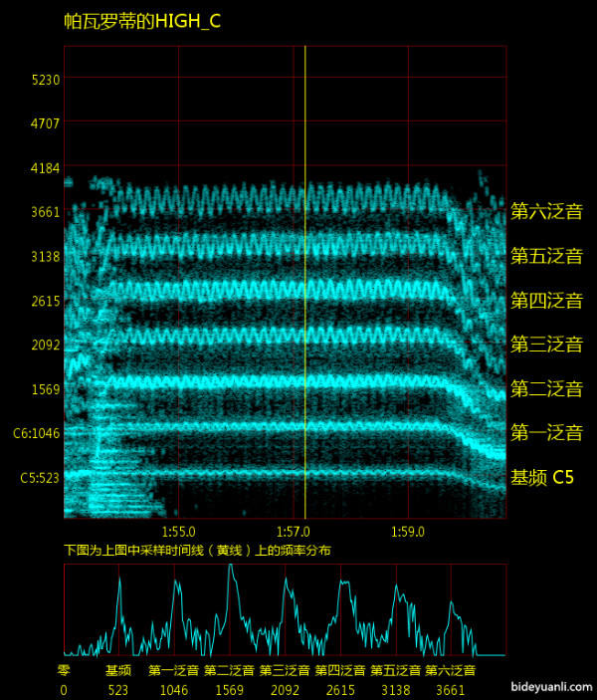597x700 pixels.
Task: Click the 1569 label on the spectrogram's vertical axis
Action: click(x=46, y=389)
